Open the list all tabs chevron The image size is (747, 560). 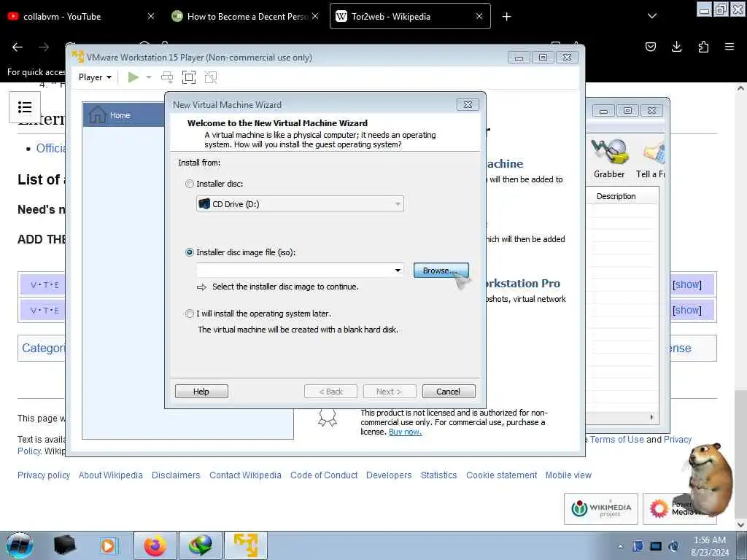tap(652, 16)
